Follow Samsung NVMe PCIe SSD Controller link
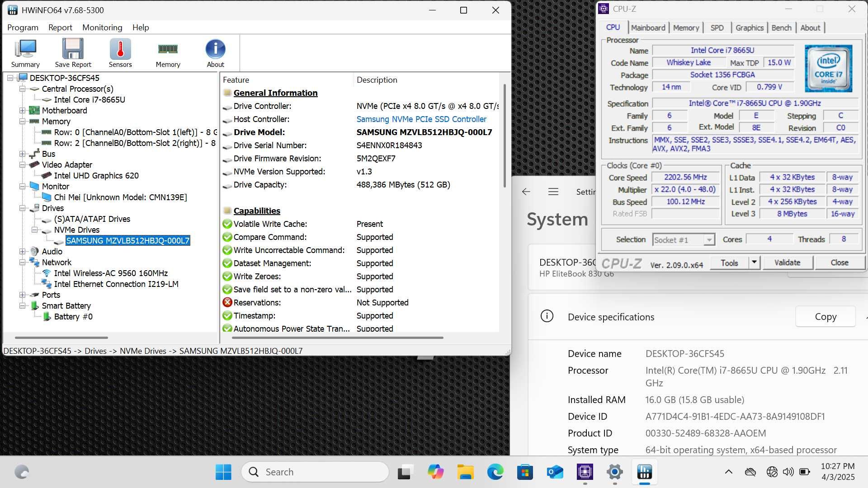868x488 pixels. coord(421,119)
